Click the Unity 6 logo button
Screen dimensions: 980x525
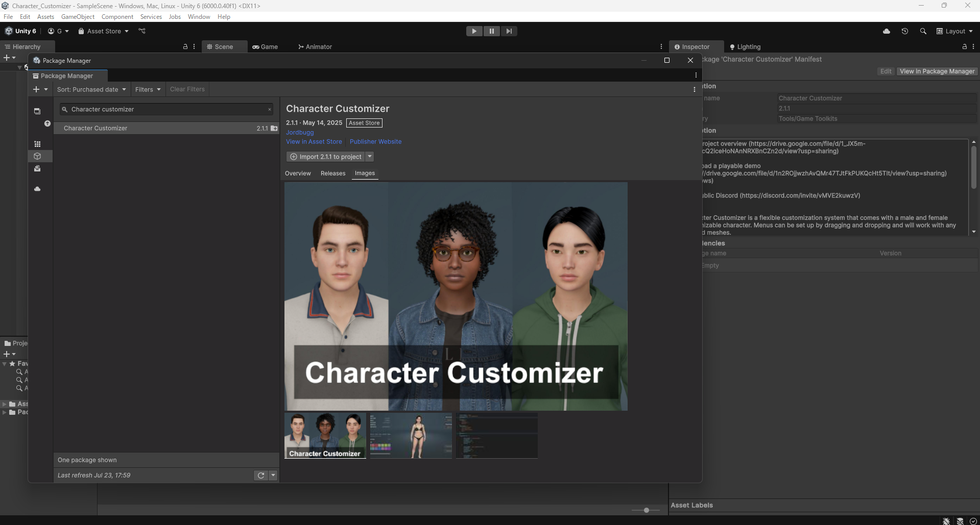(x=20, y=31)
